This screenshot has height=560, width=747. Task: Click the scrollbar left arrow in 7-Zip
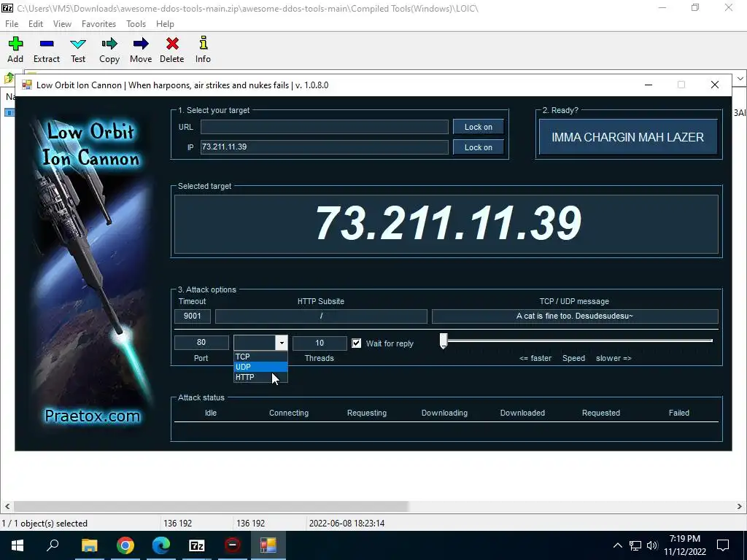(x=7, y=506)
